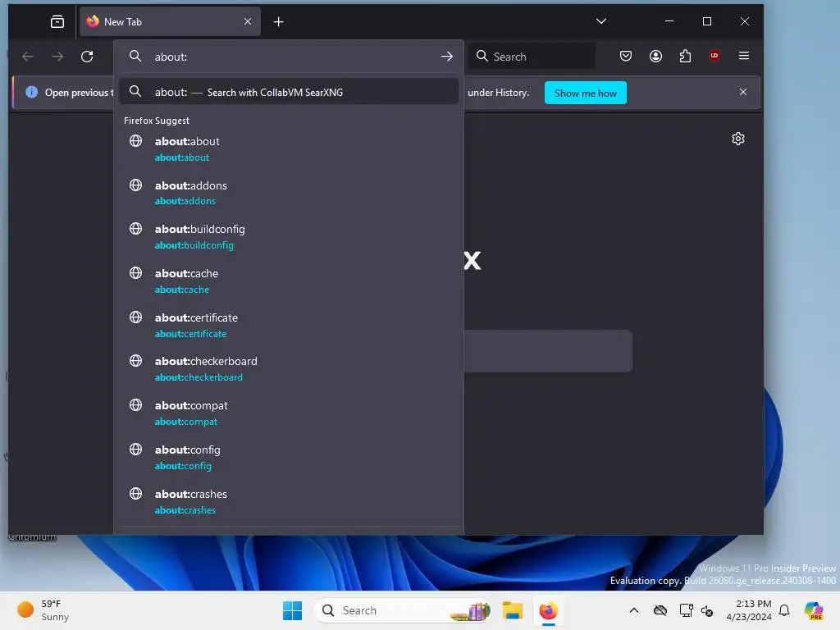840x630 pixels.
Task: Open new tab personalize gear icon
Action: click(738, 139)
